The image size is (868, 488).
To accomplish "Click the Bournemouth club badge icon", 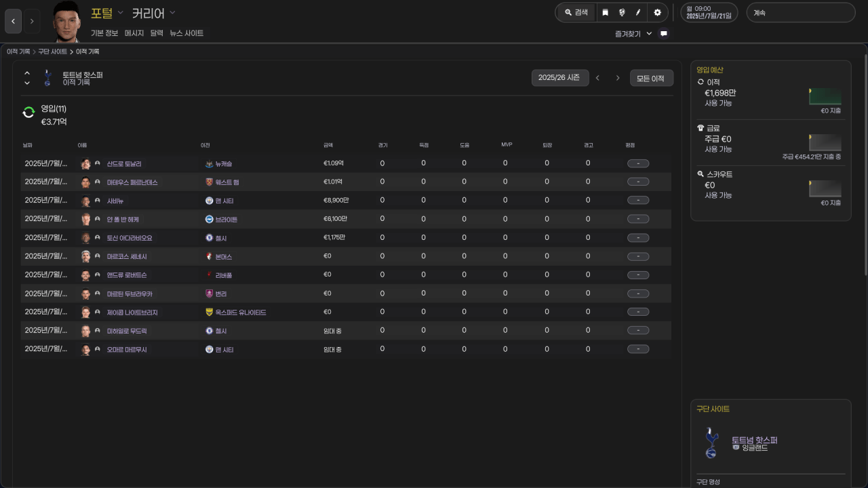I will click(x=209, y=257).
